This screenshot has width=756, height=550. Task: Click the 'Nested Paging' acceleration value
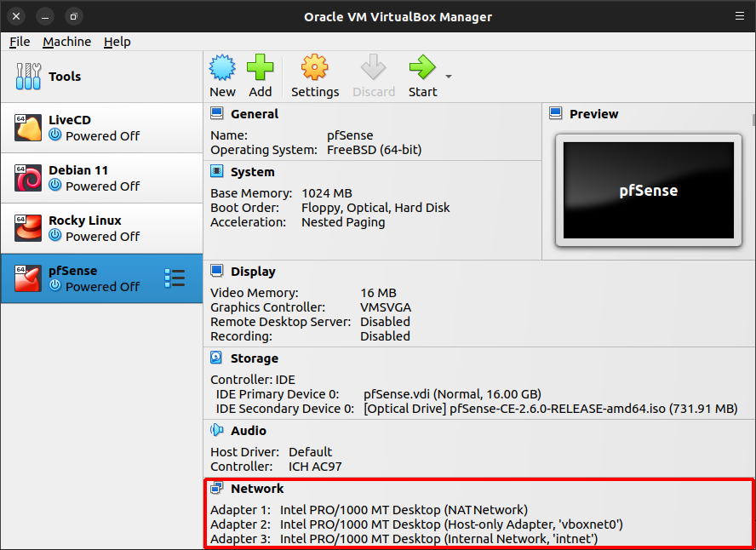(x=343, y=223)
